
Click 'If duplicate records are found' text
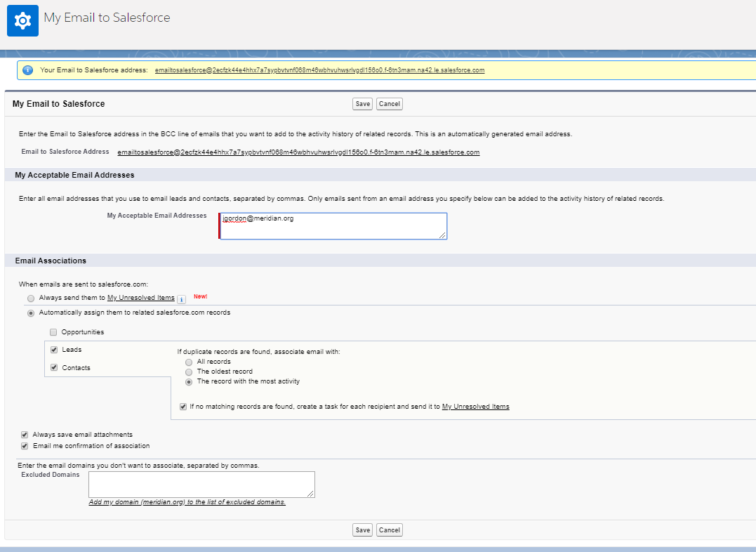click(x=258, y=352)
